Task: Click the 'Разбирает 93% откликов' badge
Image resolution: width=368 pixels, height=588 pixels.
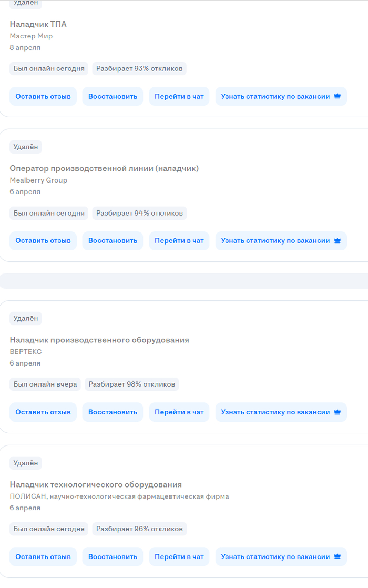Action: 139,68
